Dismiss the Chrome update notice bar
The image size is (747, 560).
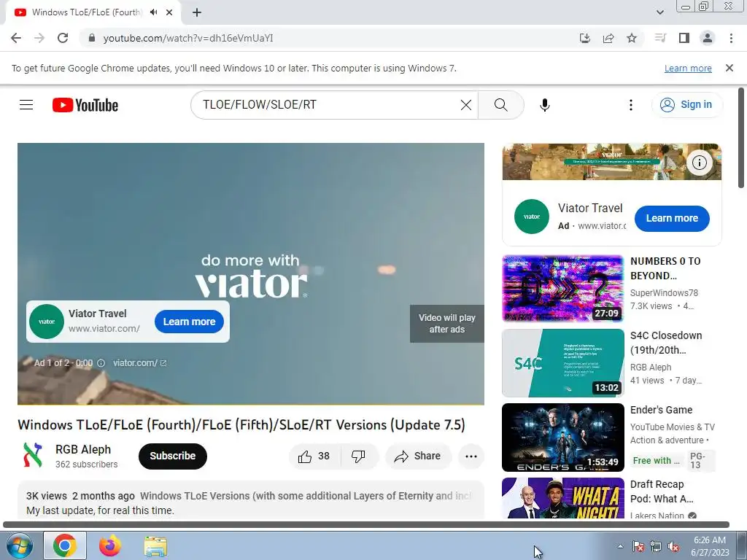[729, 68]
